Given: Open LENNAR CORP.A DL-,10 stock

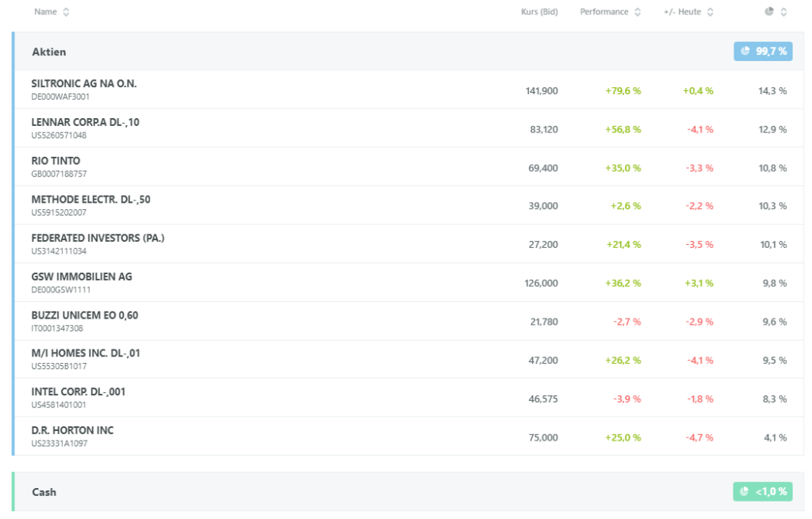Looking at the screenshot, I should click(86, 123).
